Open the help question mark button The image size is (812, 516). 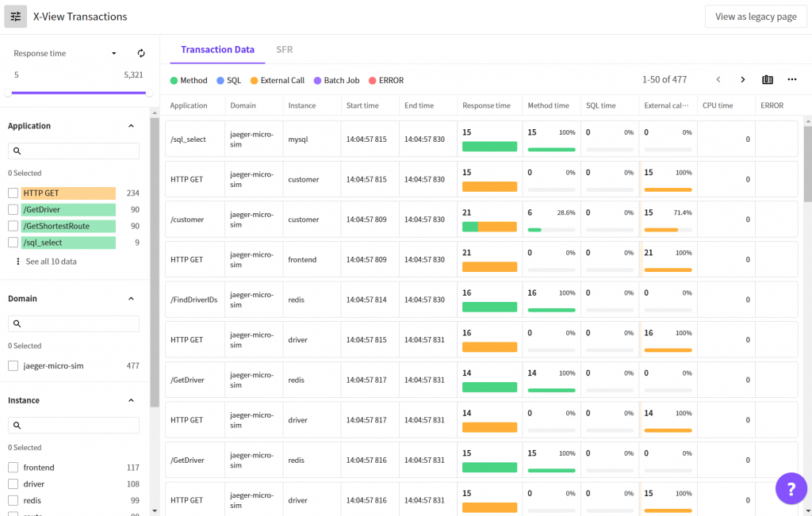(791, 488)
